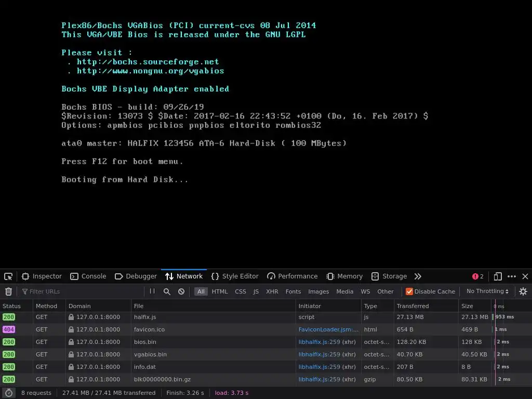This screenshot has height=399, width=532.
Task: Click the 404 status badge
Action: coord(9,329)
